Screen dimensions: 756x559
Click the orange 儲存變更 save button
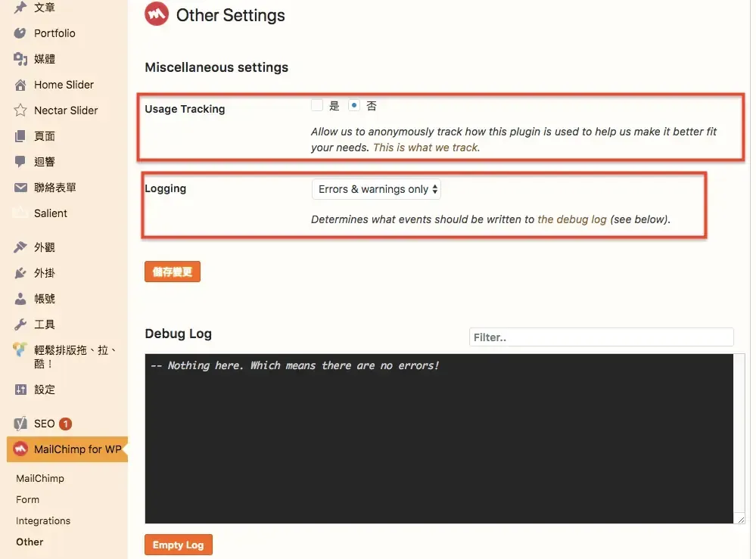(172, 272)
